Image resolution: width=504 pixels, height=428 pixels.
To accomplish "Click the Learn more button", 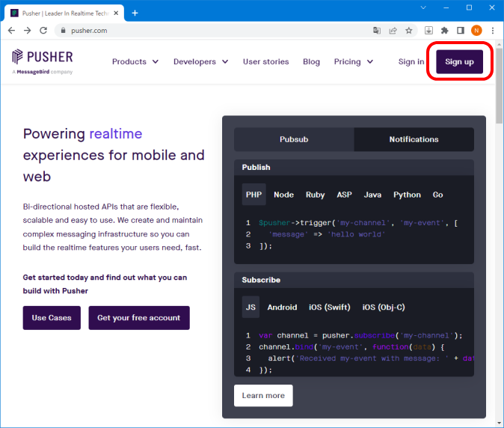I will pos(263,396).
